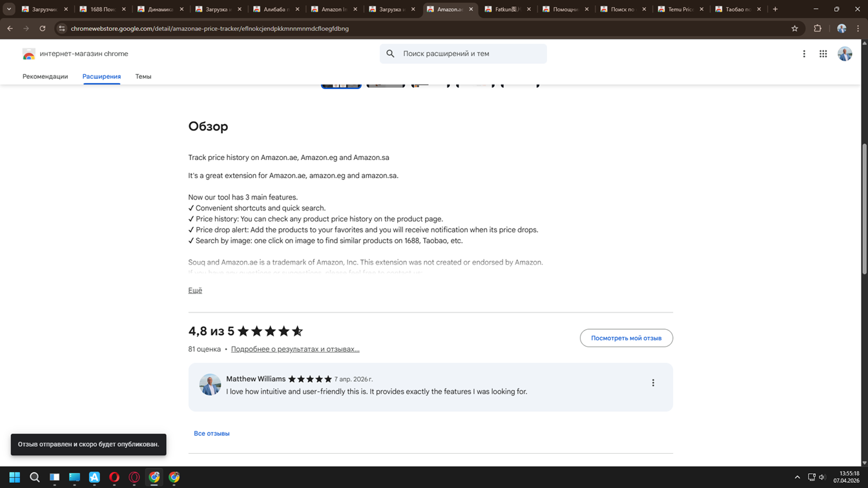
Task: Open the Opera GX taskbar icon
Action: [134, 477]
